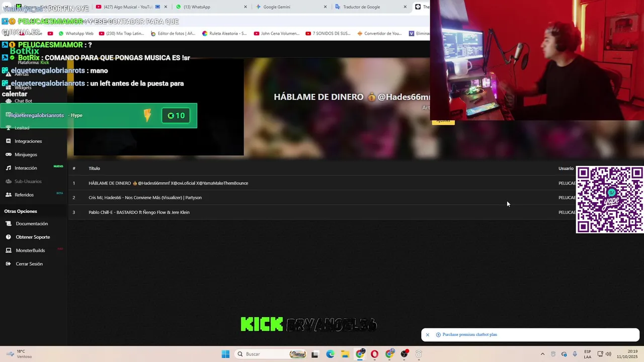The image size is (644, 362).
Task: Launch Microsoft Edge from the taskbar
Action: (330, 354)
